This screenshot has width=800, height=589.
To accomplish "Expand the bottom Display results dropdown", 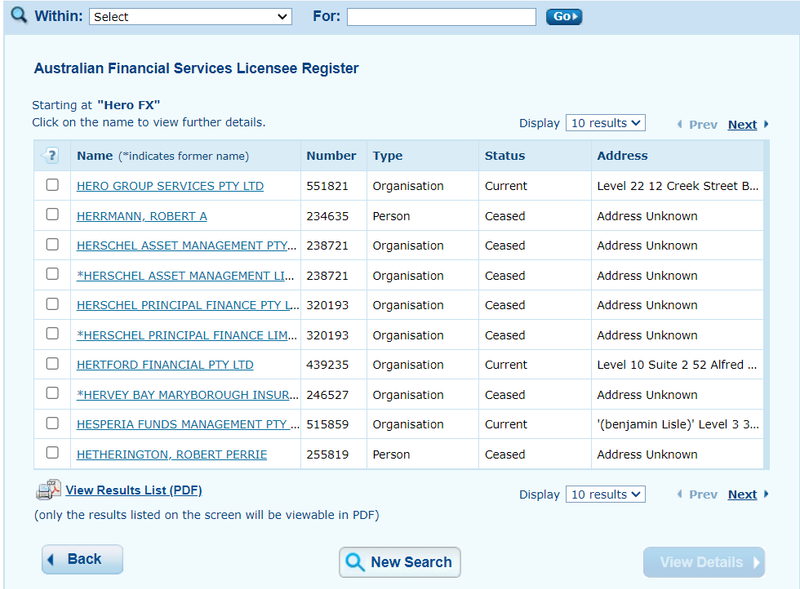I will (605, 494).
